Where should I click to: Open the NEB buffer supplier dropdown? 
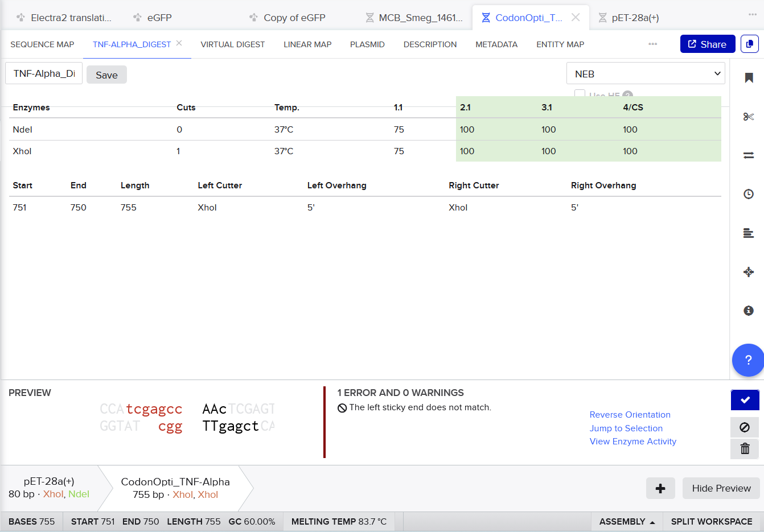pos(646,73)
